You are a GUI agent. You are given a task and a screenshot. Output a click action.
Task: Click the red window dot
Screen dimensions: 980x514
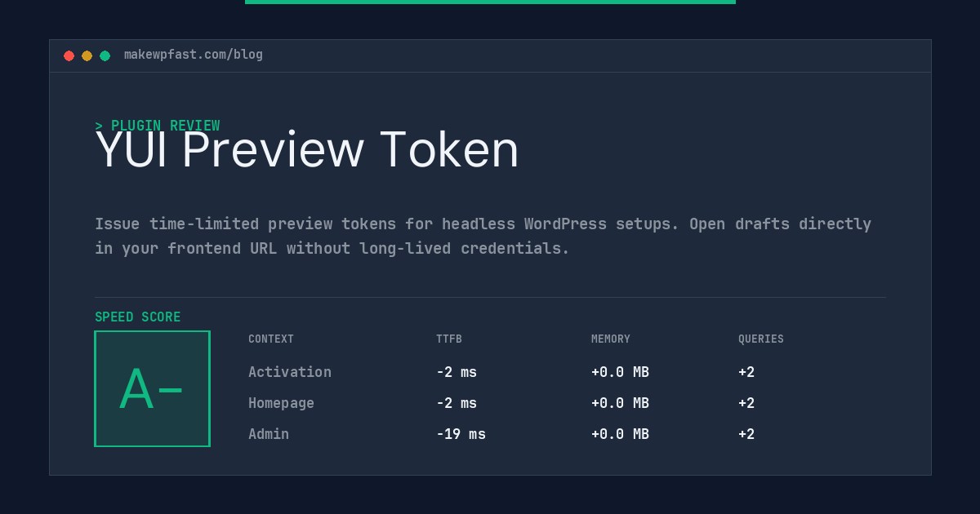69,55
